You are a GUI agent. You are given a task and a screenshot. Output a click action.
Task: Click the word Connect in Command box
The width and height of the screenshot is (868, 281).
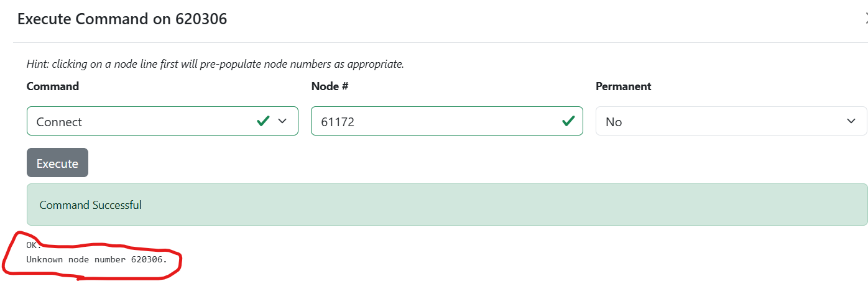59,122
